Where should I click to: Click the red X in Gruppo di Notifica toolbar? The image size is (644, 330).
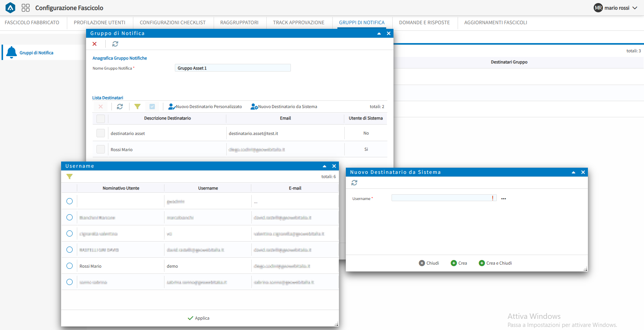click(95, 44)
